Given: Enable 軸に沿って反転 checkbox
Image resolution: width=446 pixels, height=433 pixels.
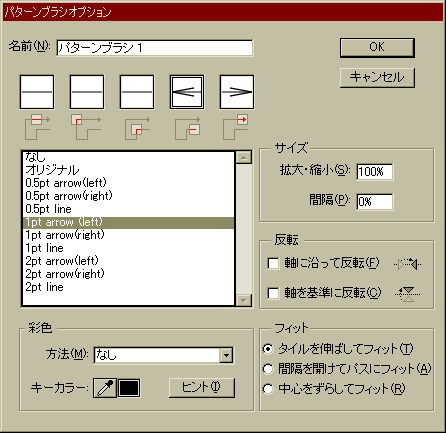Looking at the screenshot, I should click(273, 263).
